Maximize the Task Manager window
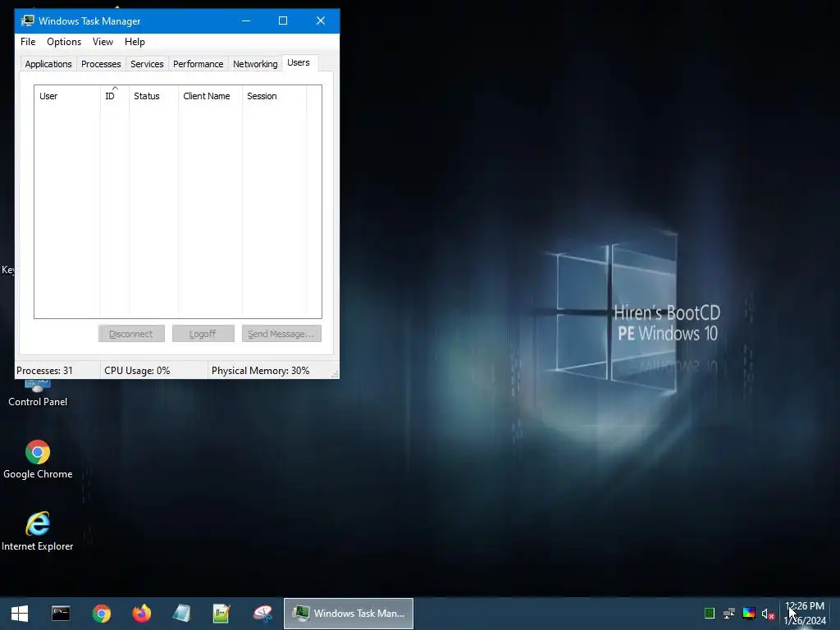The image size is (840, 630). pyautogui.click(x=283, y=21)
